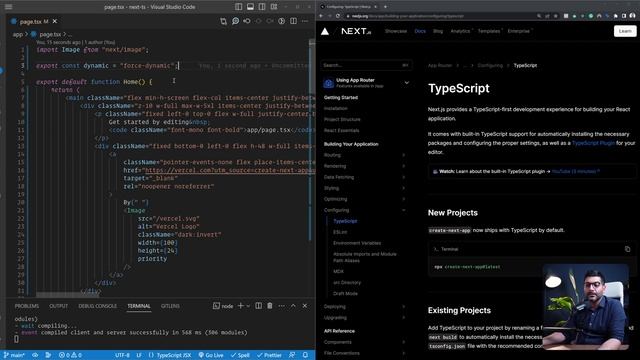Expand the Data Fetching sidebar section
The height and width of the screenshot is (360, 640).
pyautogui.click(x=365, y=177)
